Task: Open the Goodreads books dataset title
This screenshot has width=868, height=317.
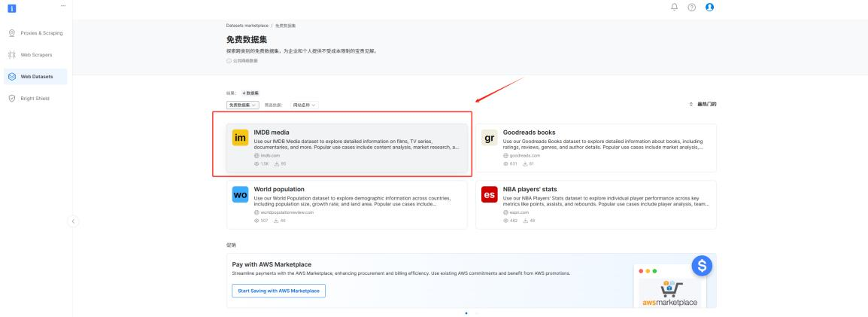Action: 530,133
